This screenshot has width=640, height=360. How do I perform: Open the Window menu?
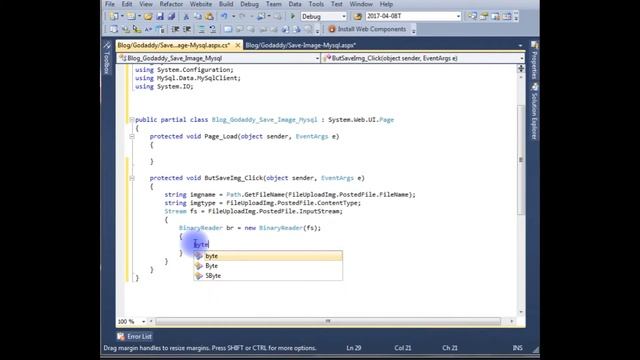pyautogui.click(x=361, y=4)
